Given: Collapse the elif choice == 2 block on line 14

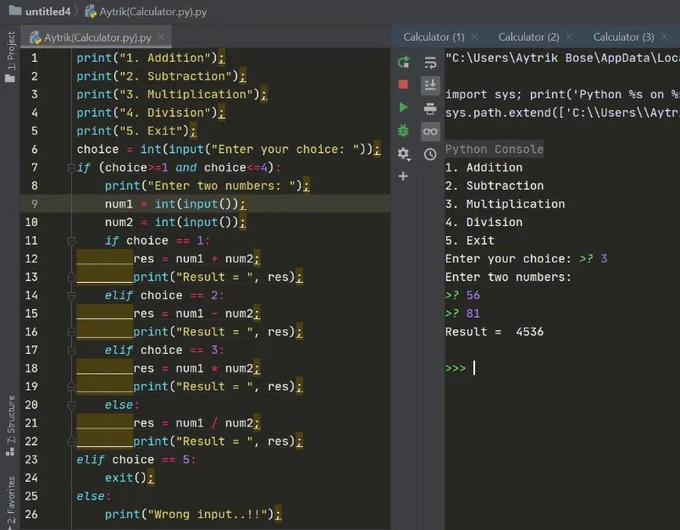Looking at the screenshot, I should click(72, 295).
